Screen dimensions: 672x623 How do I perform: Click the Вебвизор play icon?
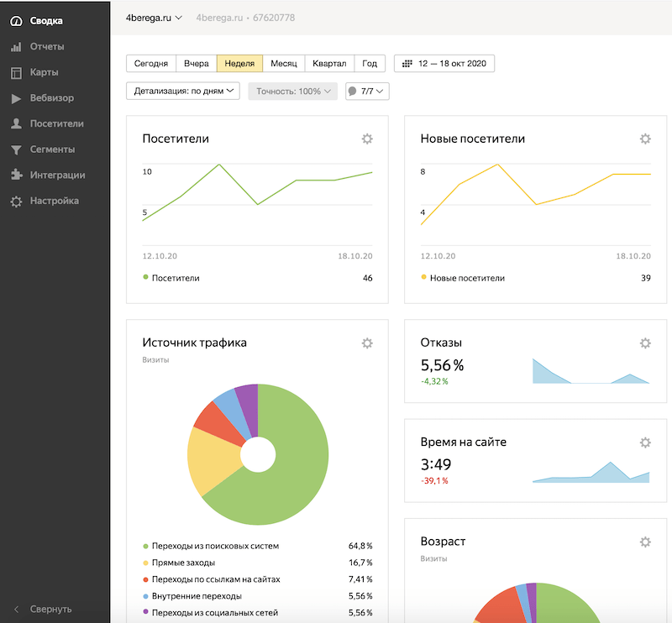tap(16, 98)
